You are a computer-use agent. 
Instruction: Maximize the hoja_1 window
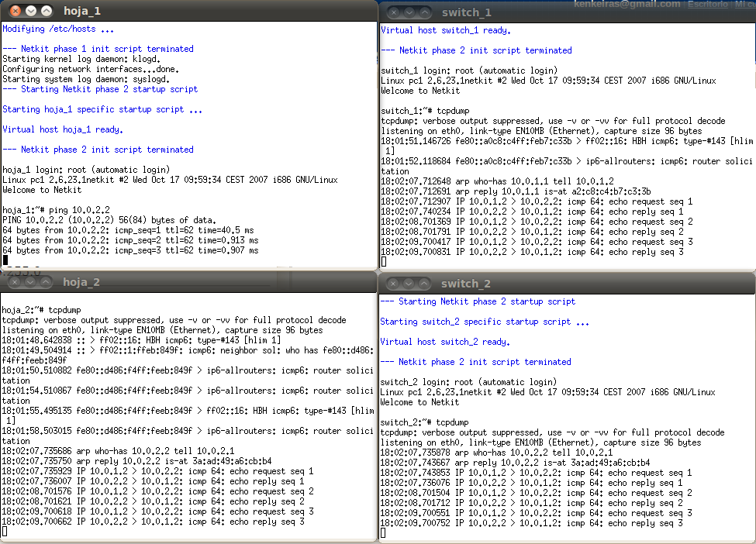[47, 11]
